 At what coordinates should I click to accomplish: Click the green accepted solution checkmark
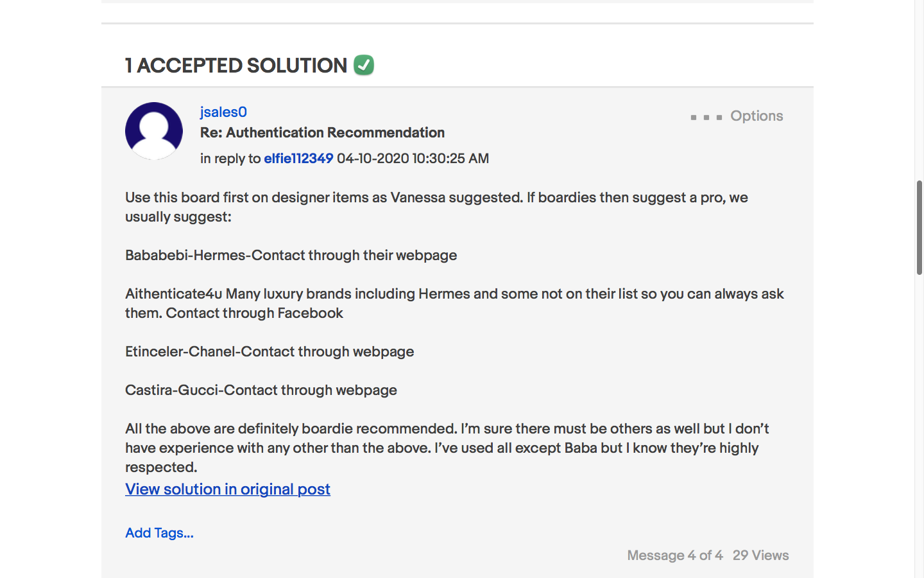point(364,65)
